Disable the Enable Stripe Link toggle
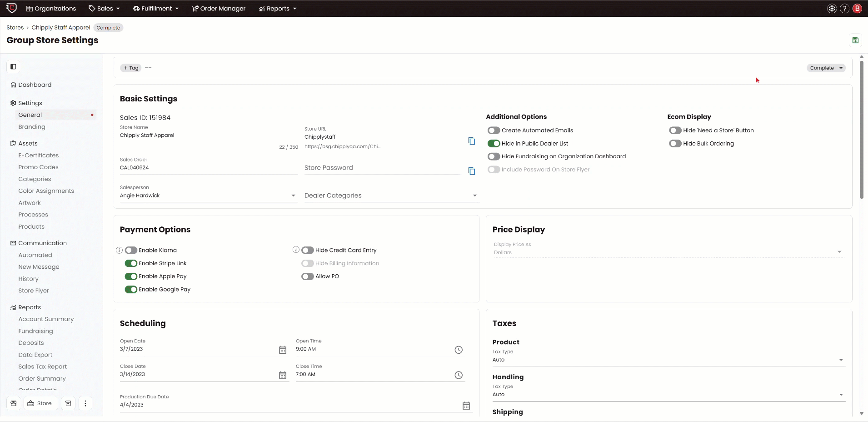Image resolution: width=868 pixels, height=422 pixels. (131, 263)
